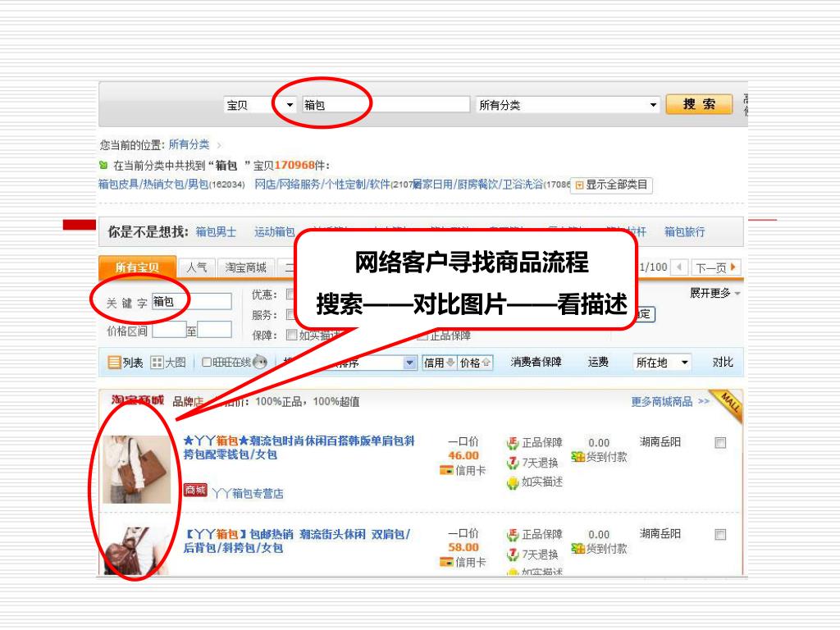Open the 所在地 location dropdown
840x630 pixels.
[662, 363]
